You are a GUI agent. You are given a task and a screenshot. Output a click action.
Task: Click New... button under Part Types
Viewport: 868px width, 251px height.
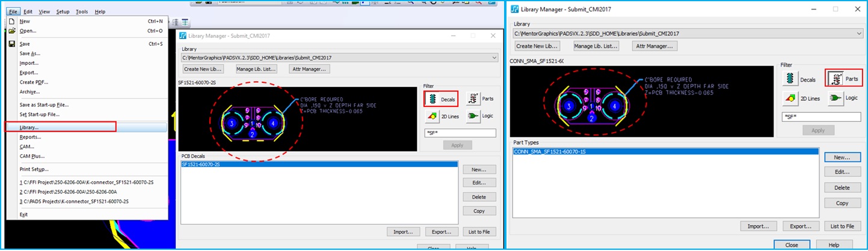[842, 157]
